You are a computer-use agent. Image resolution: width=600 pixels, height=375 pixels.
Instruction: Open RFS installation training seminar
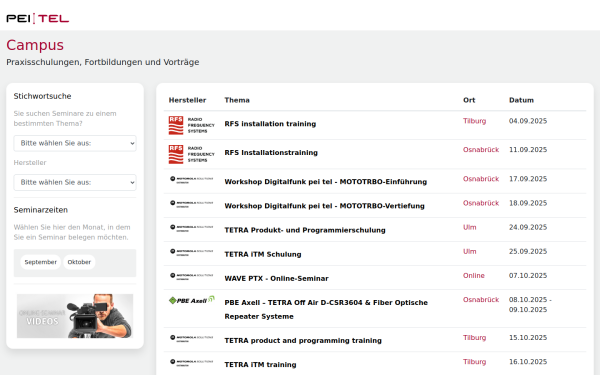[x=270, y=124]
